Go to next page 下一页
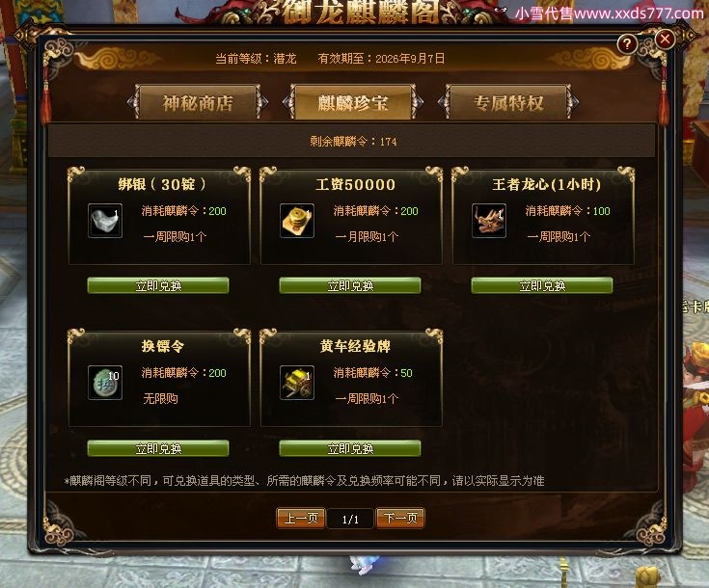The height and width of the screenshot is (588, 709). point(400,518)
